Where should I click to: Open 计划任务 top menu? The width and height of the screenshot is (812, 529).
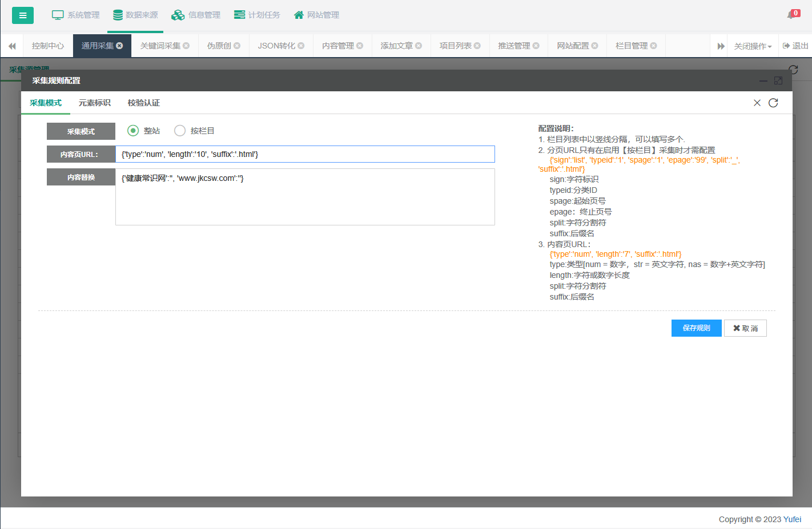point(257,15)
